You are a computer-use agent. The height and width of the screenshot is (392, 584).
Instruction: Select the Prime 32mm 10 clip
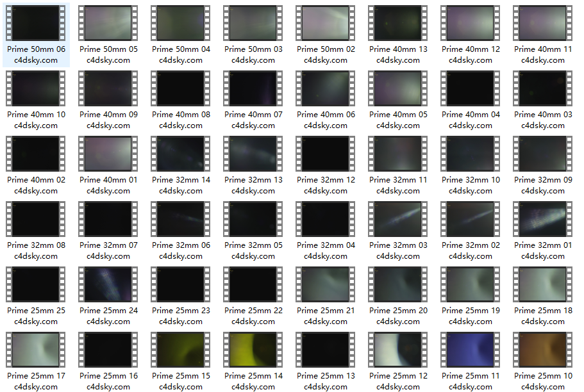tap(471, 153)
